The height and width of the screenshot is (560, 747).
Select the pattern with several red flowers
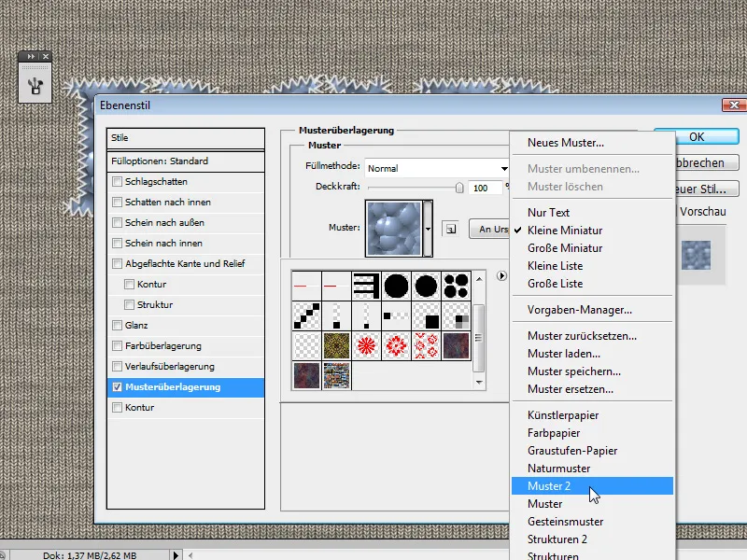click(x=426, y=345)
